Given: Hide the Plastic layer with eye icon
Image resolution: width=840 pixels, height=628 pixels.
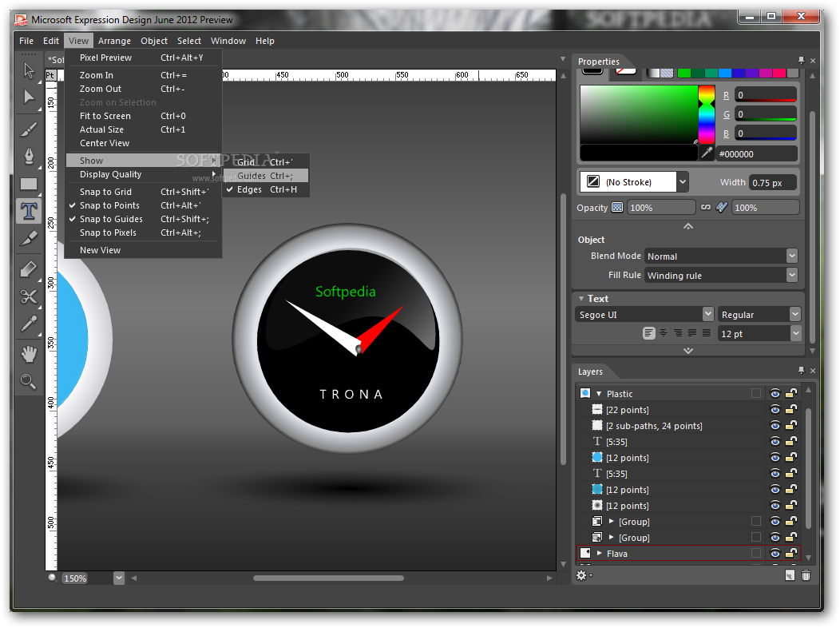Looking at the screenshot, I should tap(775, 394).
